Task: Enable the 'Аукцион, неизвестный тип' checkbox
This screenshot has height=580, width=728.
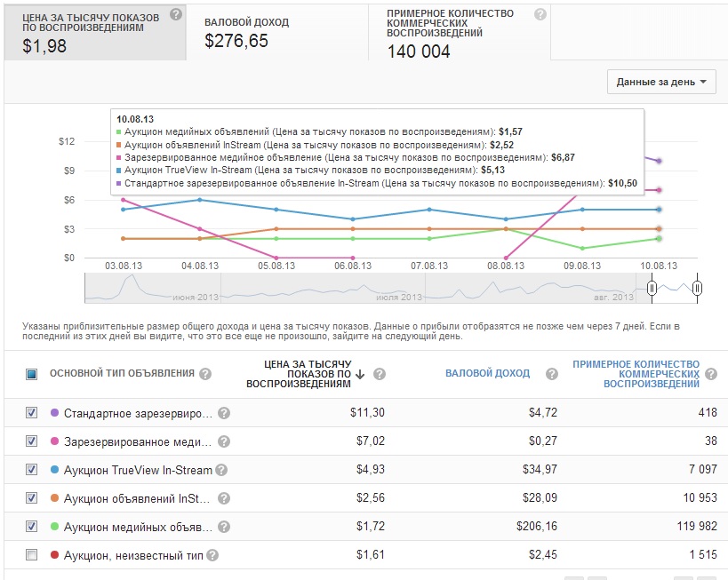Action: click(x=32, y=555)
